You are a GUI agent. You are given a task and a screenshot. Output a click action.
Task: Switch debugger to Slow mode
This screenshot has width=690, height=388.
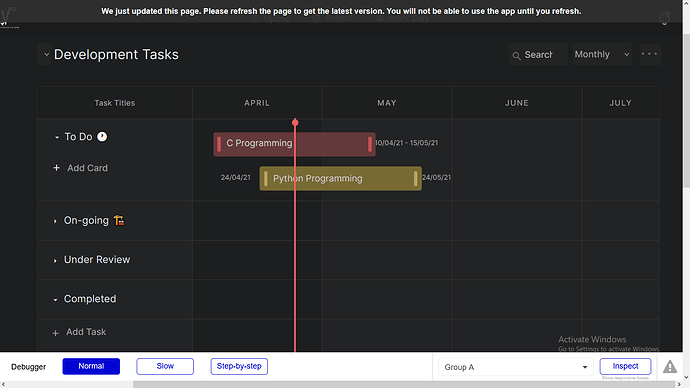click(165, 366)
